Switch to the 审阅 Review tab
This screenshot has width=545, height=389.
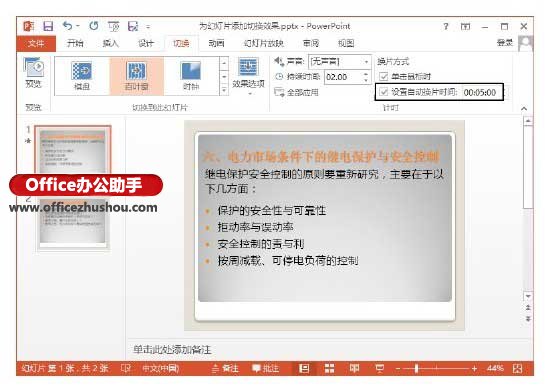point(311,43)
